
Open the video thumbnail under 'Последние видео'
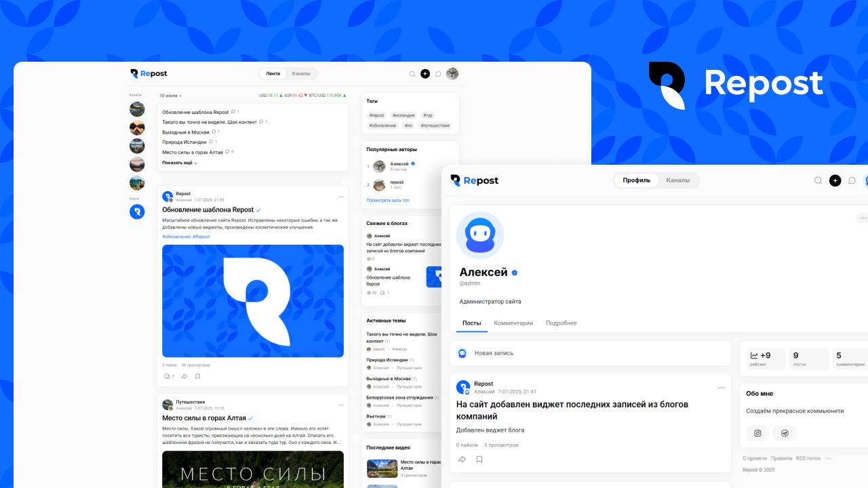382,468
